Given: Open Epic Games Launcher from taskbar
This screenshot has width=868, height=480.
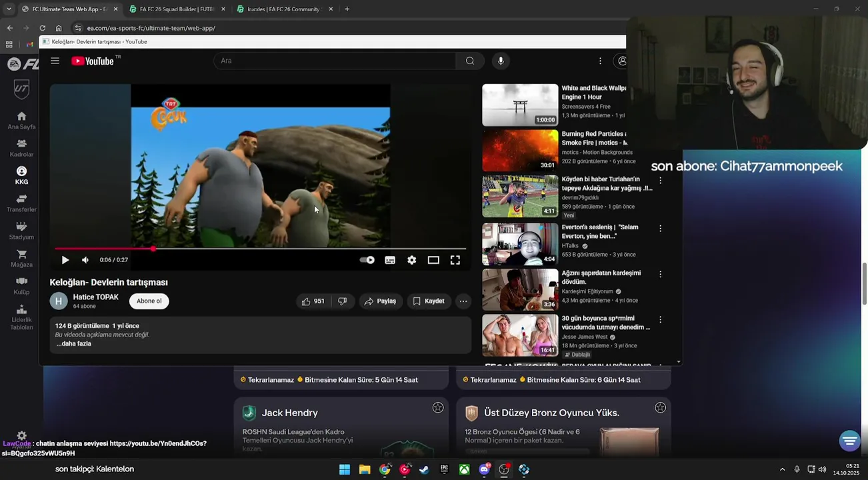Looking at the screenshot, I should tap(444, 469).
